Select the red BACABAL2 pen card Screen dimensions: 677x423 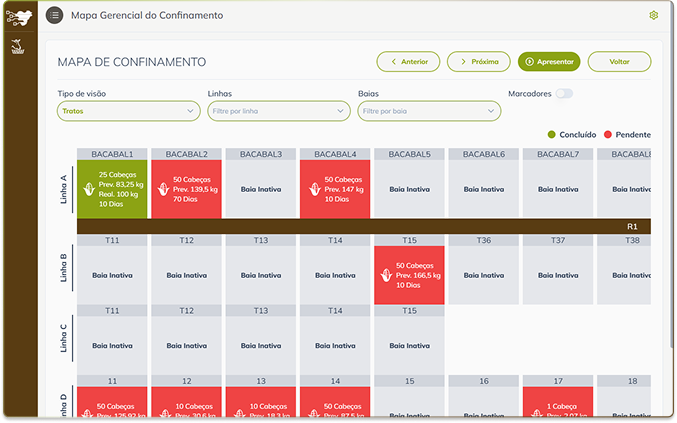[187, 189]
